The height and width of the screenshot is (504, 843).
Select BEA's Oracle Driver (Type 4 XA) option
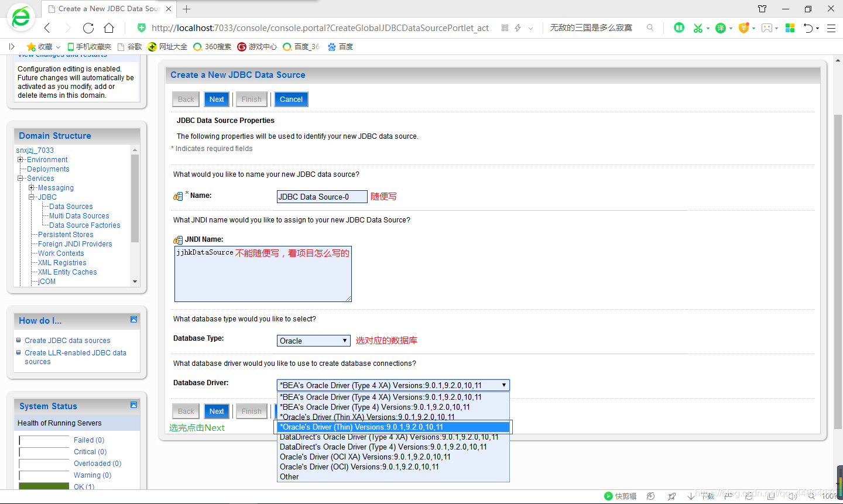(x=393, y=397)
